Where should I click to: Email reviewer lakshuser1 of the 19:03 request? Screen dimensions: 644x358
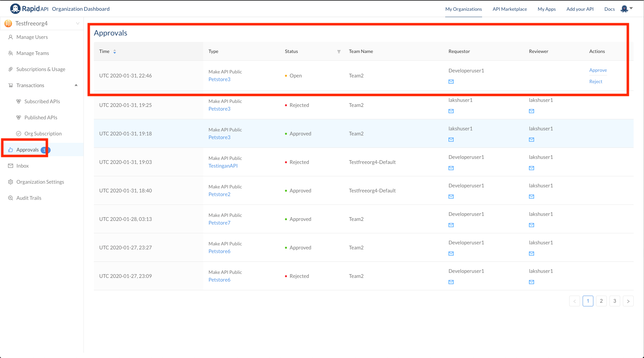click(x=532, y=168)
